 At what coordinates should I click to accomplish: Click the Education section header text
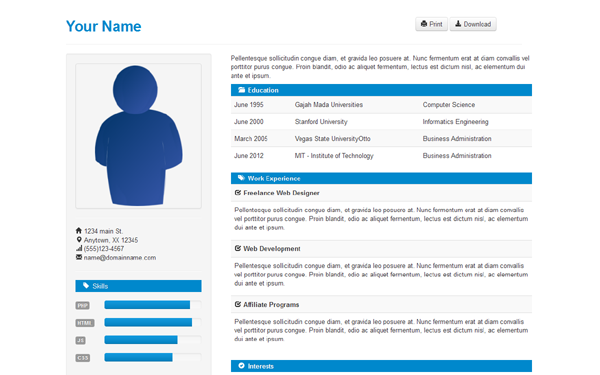[x=263, y=90]
